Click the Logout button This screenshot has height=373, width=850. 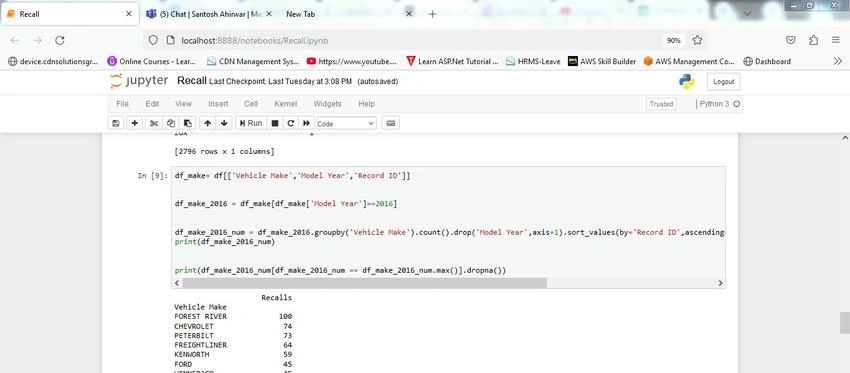click(x=724, y=82)
